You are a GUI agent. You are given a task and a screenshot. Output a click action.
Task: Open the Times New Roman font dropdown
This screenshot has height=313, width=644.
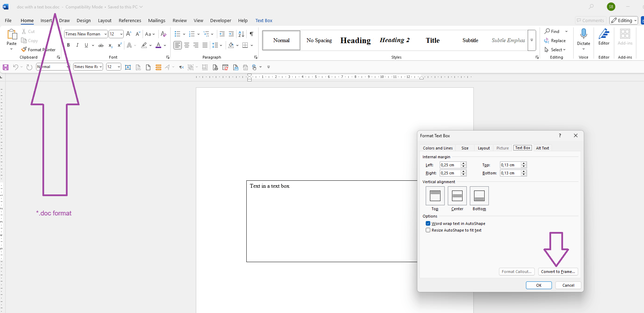click(105, 34)
